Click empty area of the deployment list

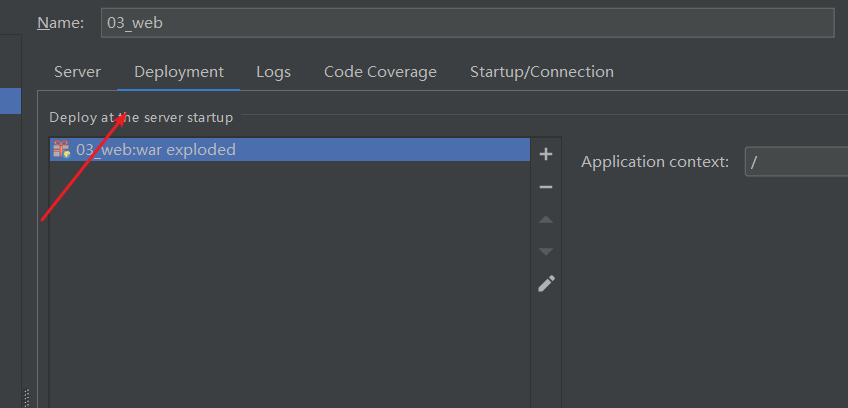coord(290,281)
